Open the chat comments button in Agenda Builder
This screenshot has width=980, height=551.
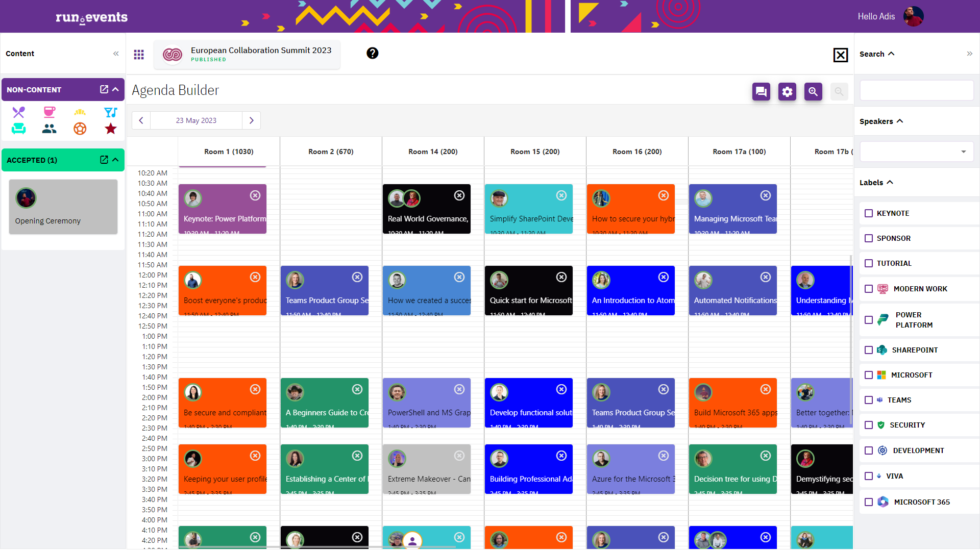click(761, 92)
